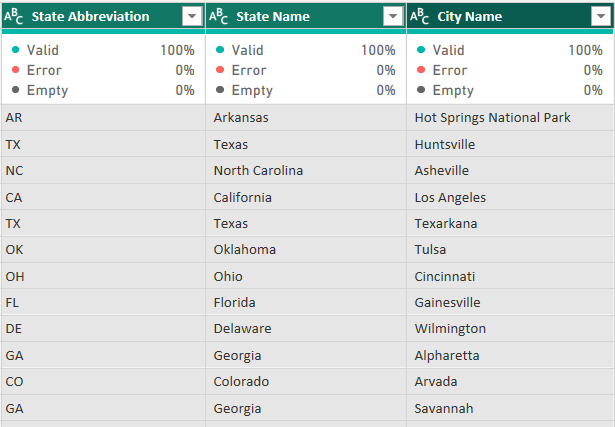Screen dimensions: 615x427
Task: Select the Arvada city cell
Action: click(510, 382)
